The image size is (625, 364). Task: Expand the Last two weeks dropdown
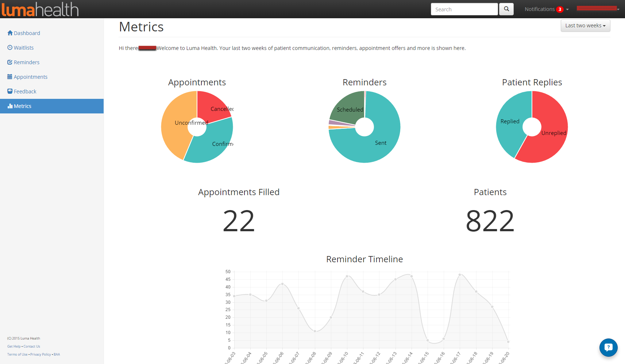point(585,26)
